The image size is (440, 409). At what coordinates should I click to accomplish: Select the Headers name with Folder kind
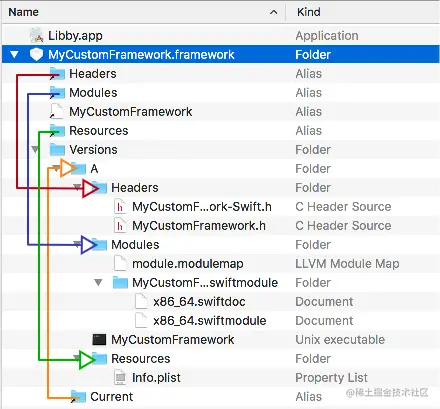[135, 187]
